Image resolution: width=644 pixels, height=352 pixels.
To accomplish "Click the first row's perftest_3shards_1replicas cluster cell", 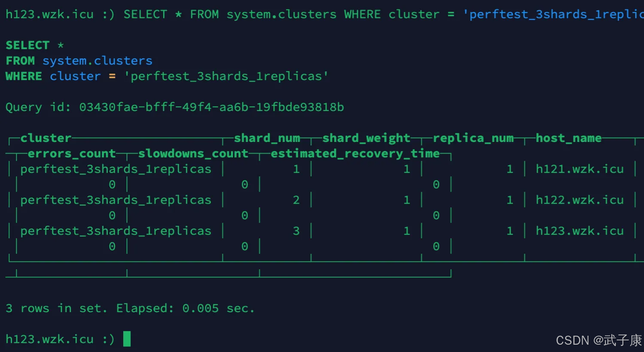I will point(116,169).
